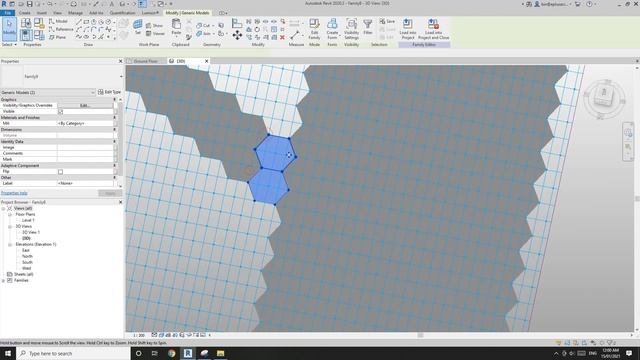Collapse the Floor Plans tree node

[10, 214]
